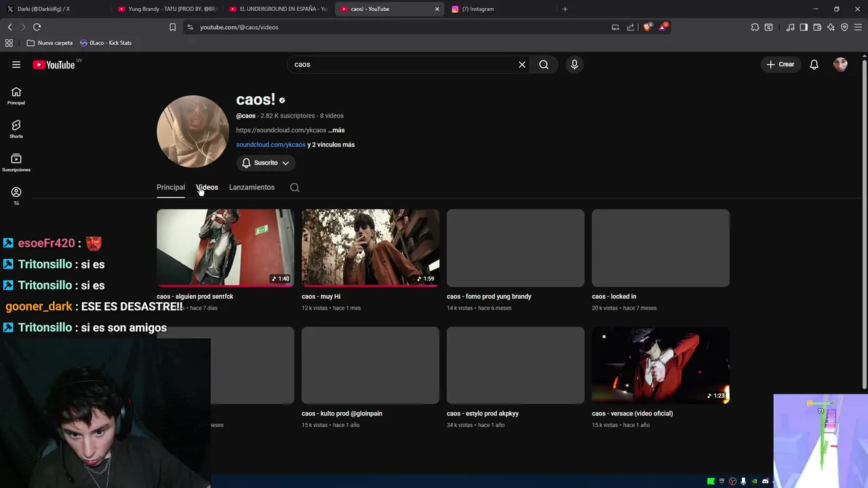
Task: Click the @caos channel handle
Action: pyautogui.click(x=245, y=116)
